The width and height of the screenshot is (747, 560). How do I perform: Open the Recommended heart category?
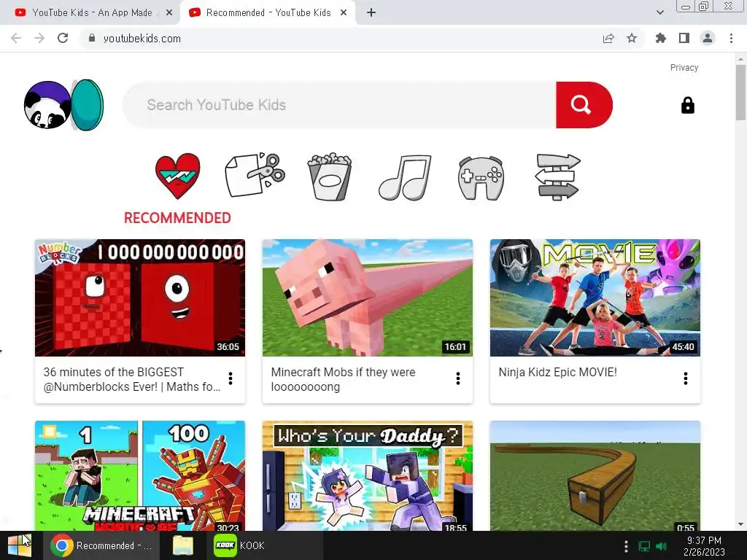coord(178,176)
